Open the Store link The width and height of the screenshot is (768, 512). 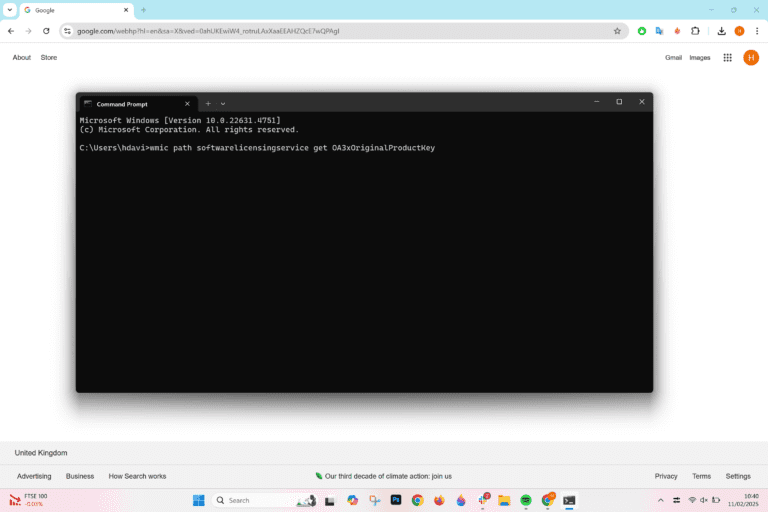pos(48,58)
